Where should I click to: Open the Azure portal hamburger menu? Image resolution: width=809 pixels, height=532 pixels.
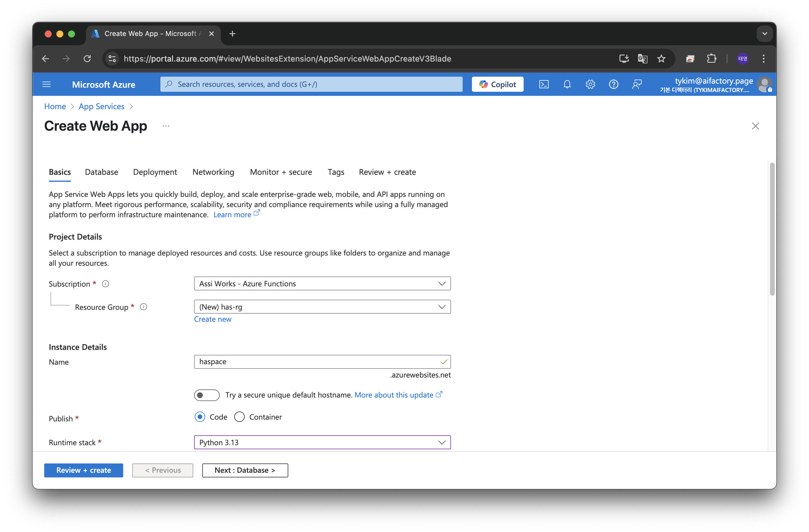46,84
